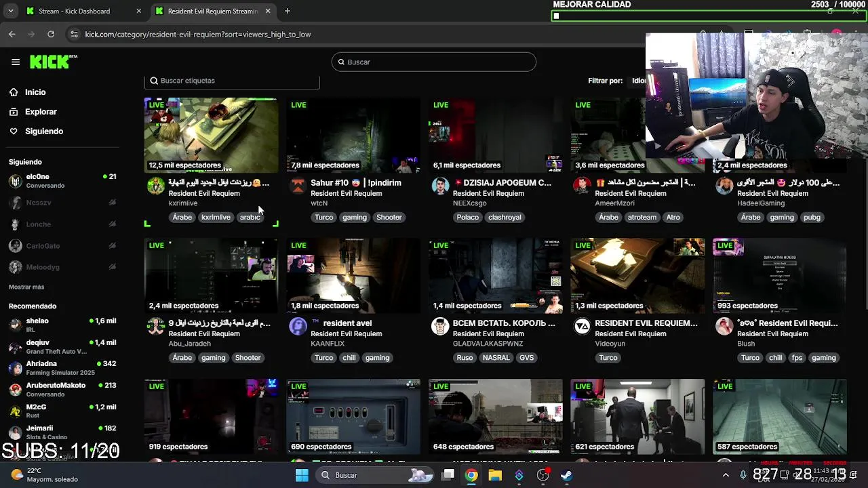Click NEEXcsgo's channel avatar
This screenshot has width=868, height=488.
pyautogui.click(x=440, y=186)
